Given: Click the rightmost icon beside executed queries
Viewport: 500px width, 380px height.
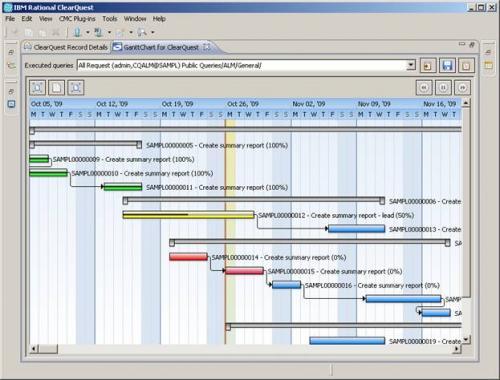Looking at the screenshot, I should point(466,65).
